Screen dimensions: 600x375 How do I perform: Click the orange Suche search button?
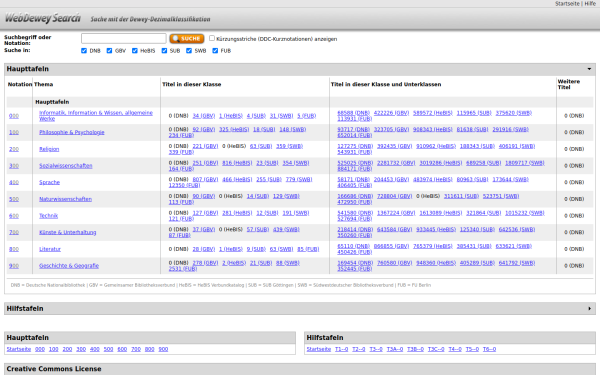click(x=187, y=39)
